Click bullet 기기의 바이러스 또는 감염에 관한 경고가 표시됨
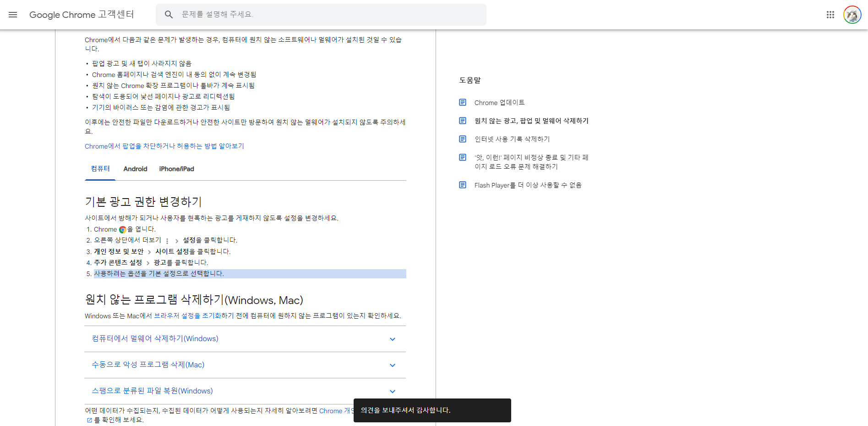The width and height of the screenshot is (868, 426). (x=161, y=107)
